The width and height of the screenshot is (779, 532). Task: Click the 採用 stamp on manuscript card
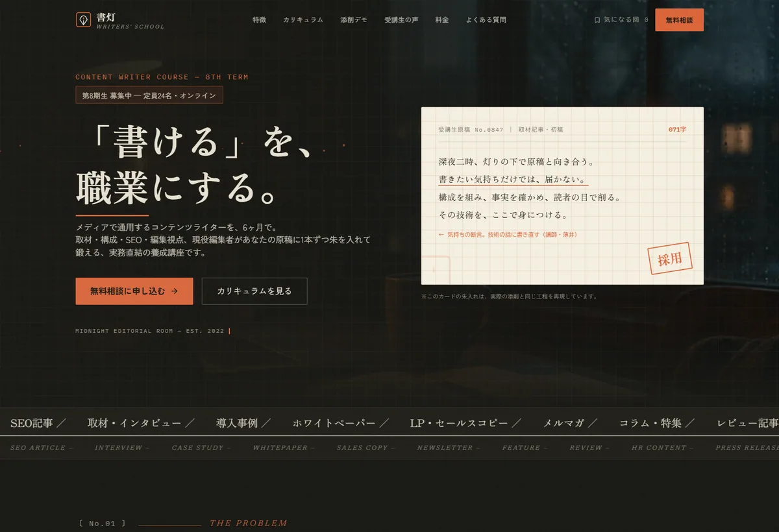point(670,259)
